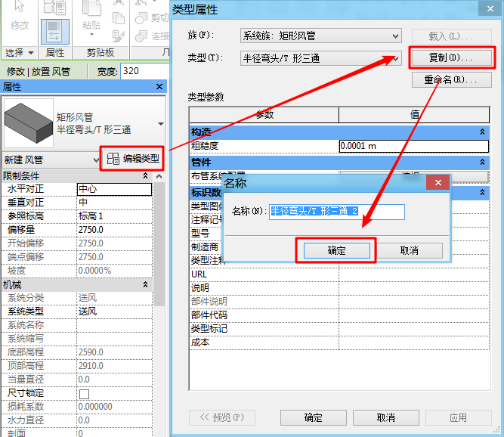Image resolution: width=504 pixels, height=437 pixels.
Task: Select the 部件代码 parameter row
Action: click(x=339, y=315)
